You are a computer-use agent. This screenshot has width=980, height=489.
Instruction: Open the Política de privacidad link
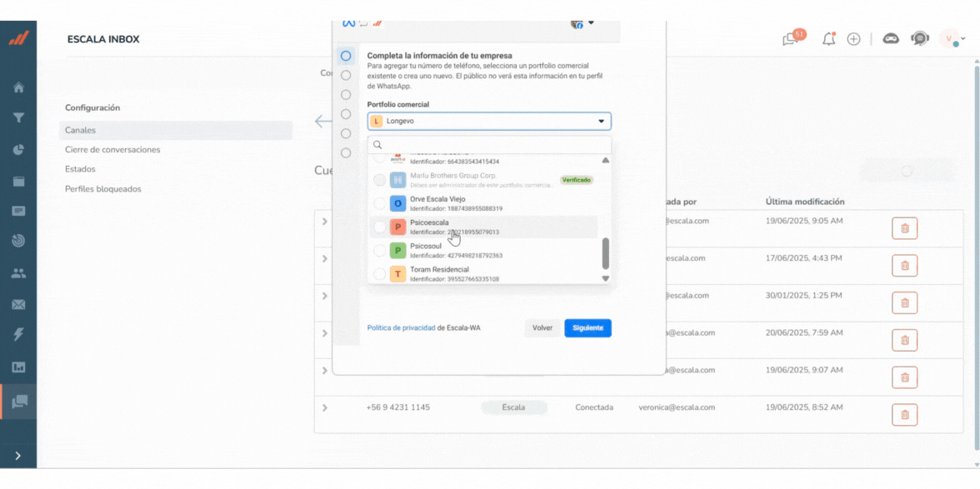(x=402, y=327)
